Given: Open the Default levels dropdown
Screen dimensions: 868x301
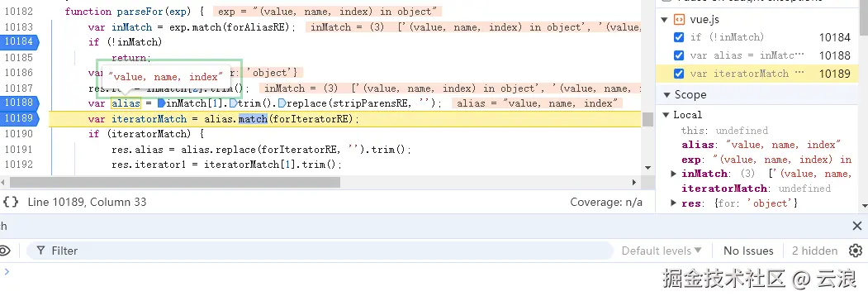Looking at the screenshot, I should click(x=662, y=251).
